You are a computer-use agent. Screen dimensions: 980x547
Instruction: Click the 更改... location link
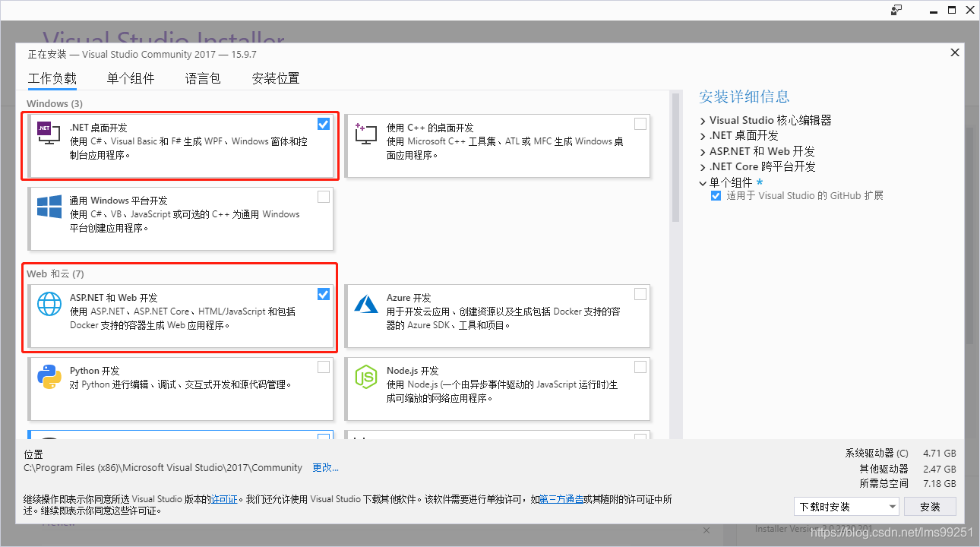(x=326, y=468)
